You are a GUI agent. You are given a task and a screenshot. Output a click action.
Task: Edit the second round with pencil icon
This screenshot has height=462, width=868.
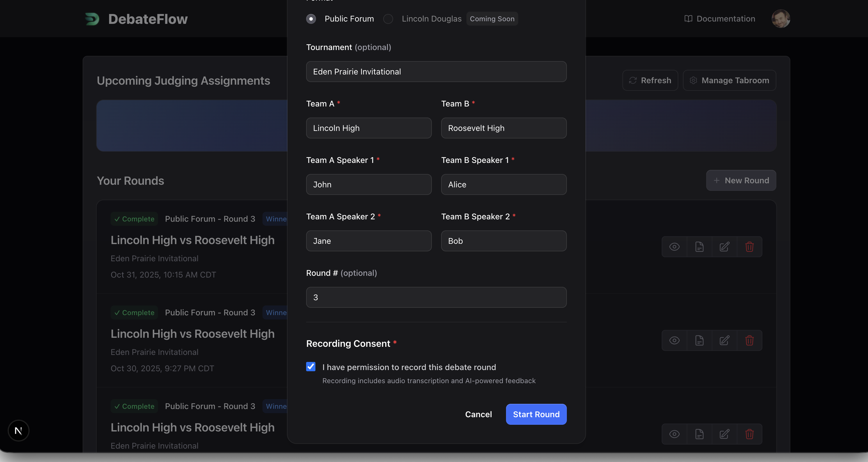pos(725,340)
